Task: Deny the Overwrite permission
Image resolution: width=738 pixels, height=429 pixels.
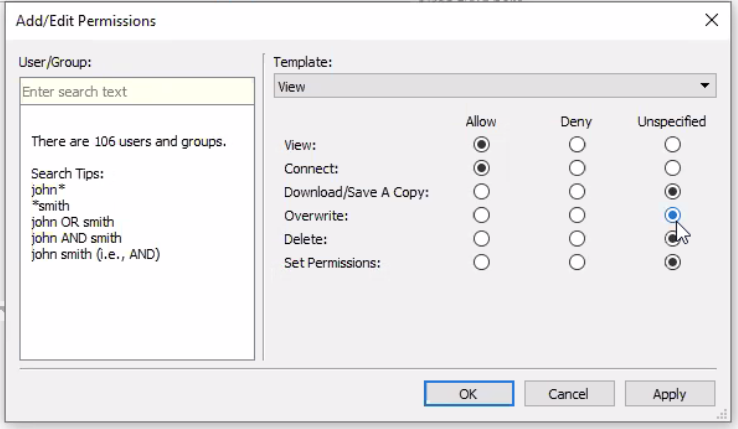Action: point(576,215)
